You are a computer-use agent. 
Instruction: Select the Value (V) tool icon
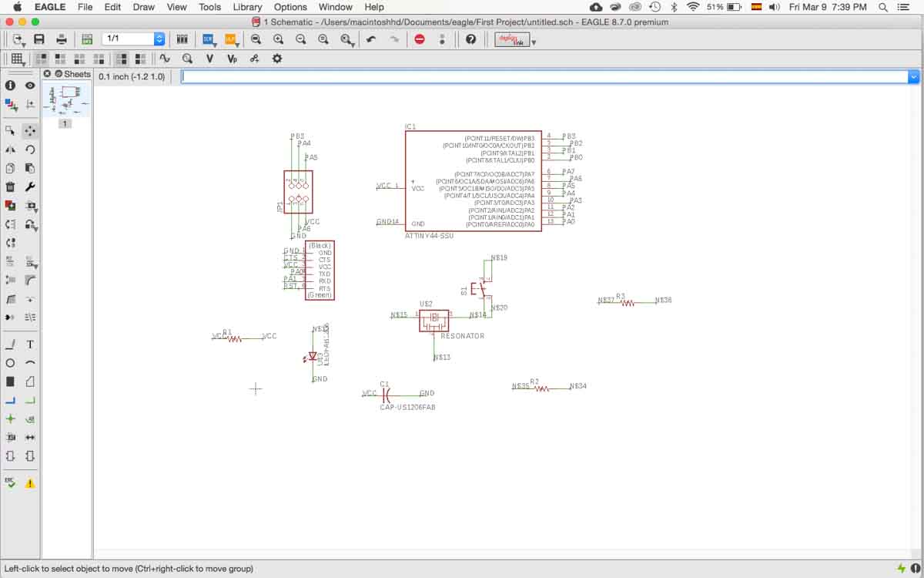pos(209,59)
